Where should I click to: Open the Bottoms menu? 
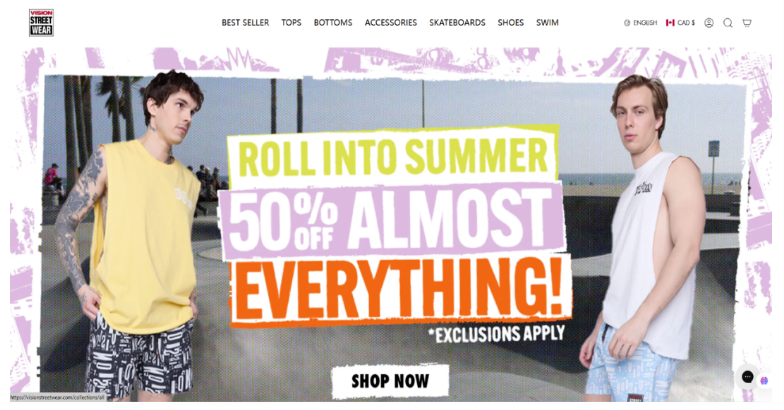333,23
